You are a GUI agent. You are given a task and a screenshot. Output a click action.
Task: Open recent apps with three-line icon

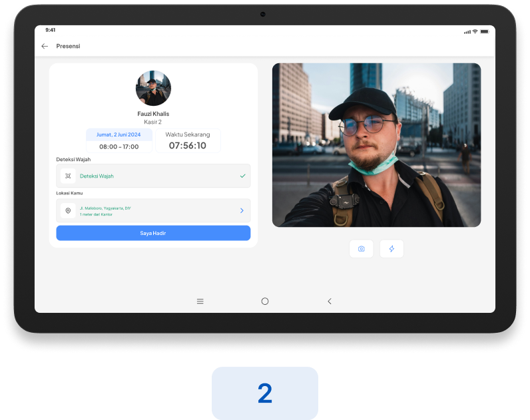pyautogui.click(x=200, y=302)
